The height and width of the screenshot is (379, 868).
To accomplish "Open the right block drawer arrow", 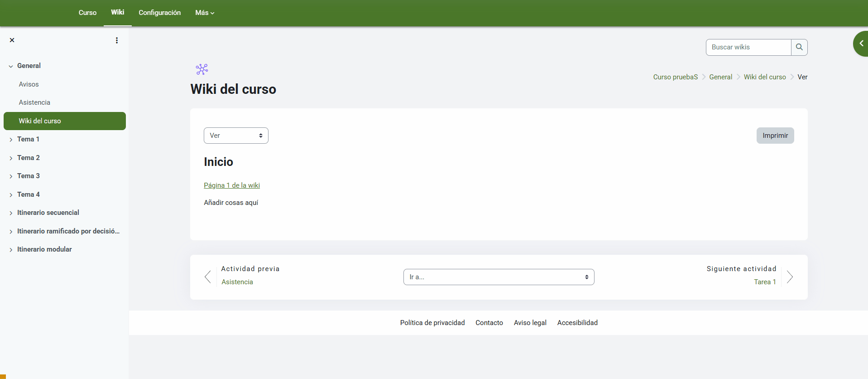I will pyautogui.click(x=861, y=44).
